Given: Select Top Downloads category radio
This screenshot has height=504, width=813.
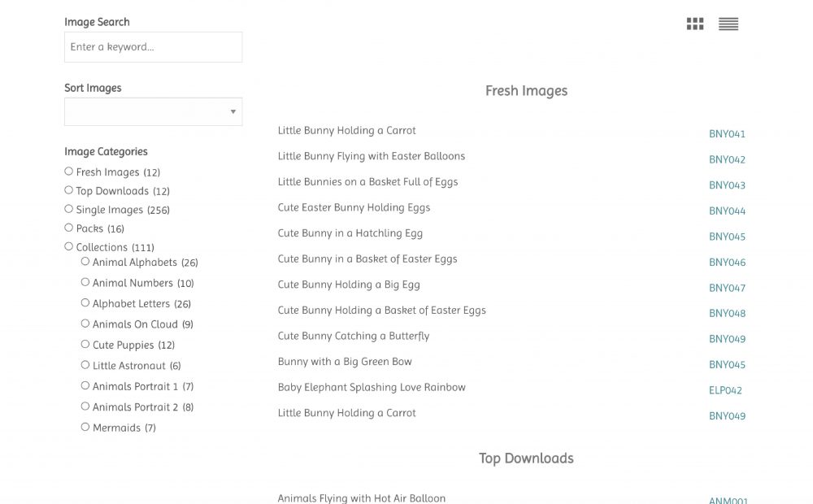Looking at the screenshot, I should coord(68,189).
